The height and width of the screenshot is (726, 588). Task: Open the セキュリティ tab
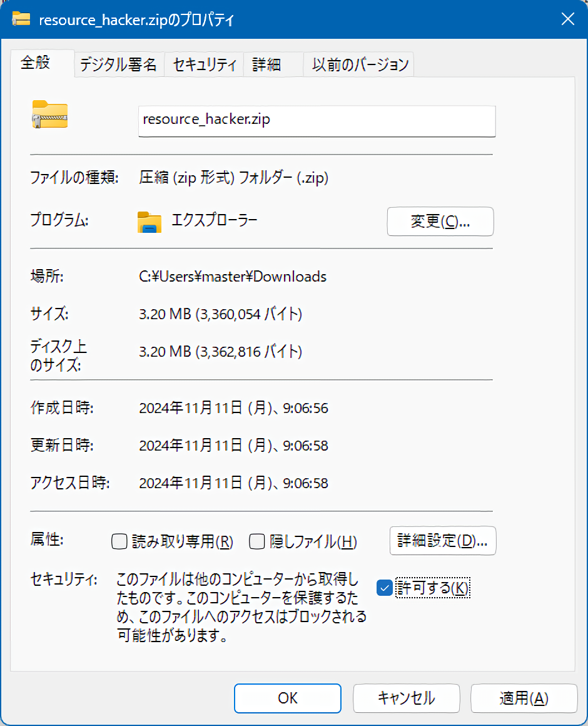(204, 64)
